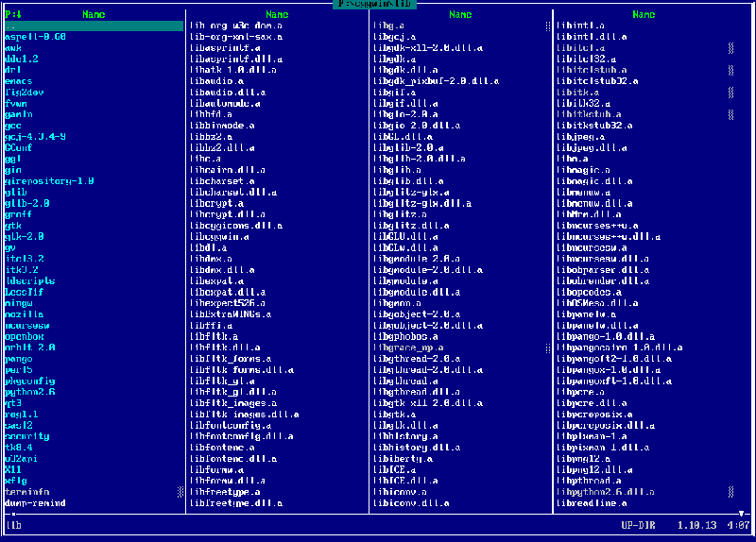
Task: Select the highlighted parent directory entry
Action: pyautogui.click(x=93, y=25)
